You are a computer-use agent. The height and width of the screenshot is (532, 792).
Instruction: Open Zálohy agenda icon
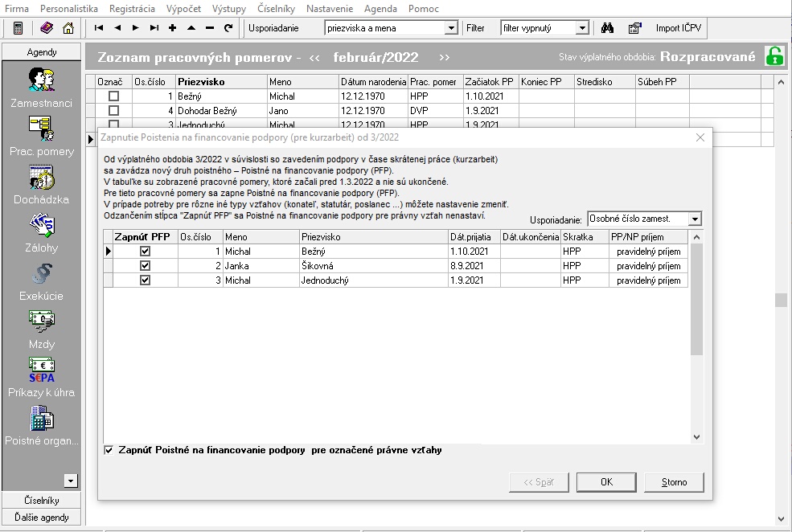[x=42, y=225]
